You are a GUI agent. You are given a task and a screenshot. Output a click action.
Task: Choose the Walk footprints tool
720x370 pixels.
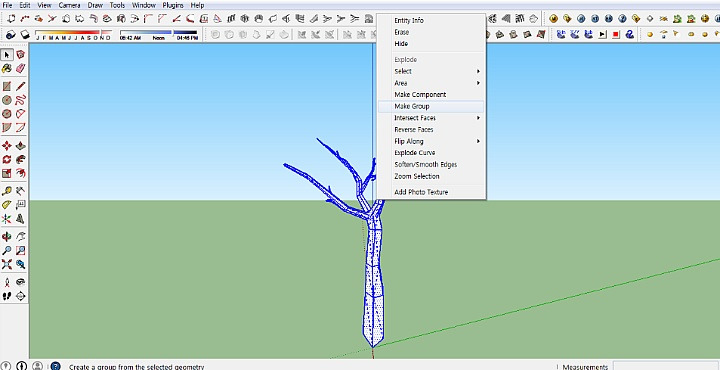(7, 296)
